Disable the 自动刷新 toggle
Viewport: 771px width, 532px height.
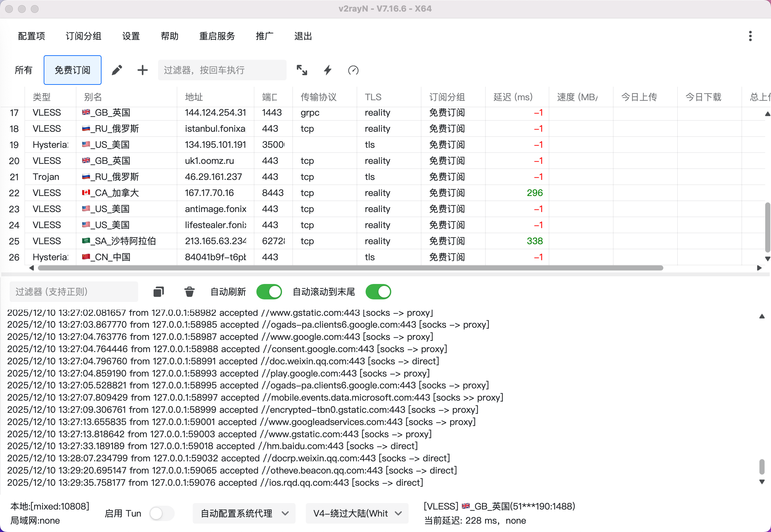coord(269,292)
